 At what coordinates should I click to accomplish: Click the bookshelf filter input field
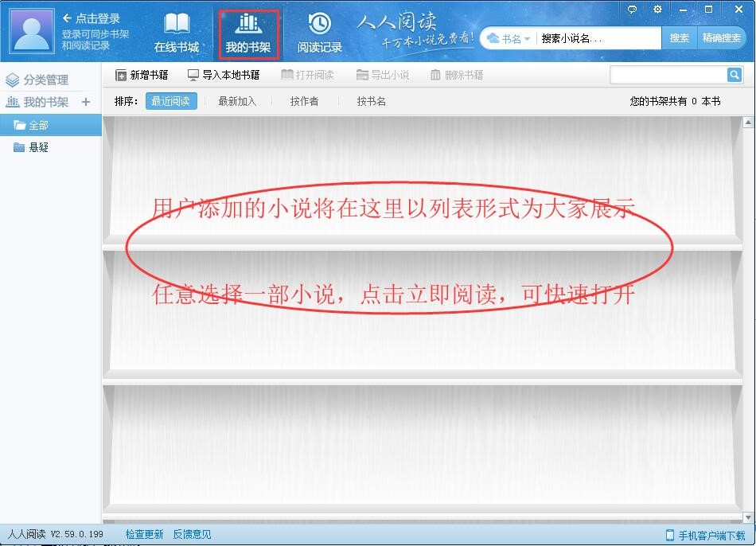click(x=668, y=75)
